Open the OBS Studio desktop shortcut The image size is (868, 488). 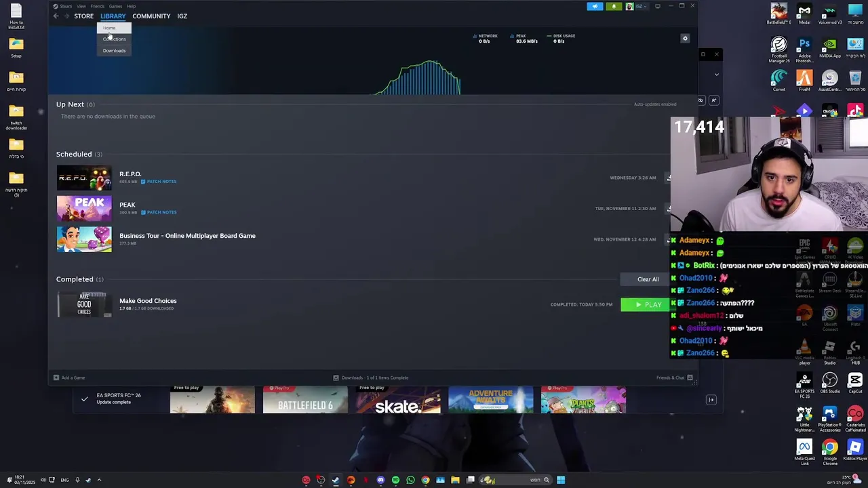(830, 383)
